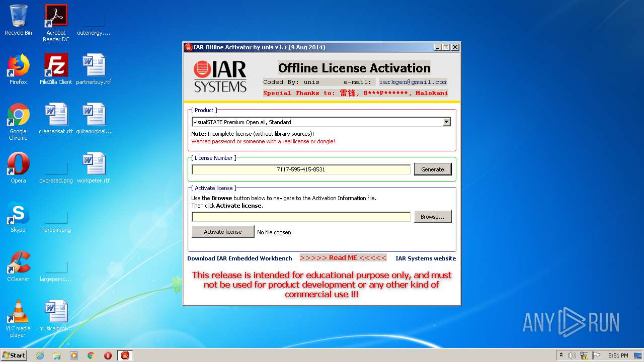Image resolution: width=644 pixels, height=362 pixels.
Task: Click the Browse... button
Action: point(433,217)
